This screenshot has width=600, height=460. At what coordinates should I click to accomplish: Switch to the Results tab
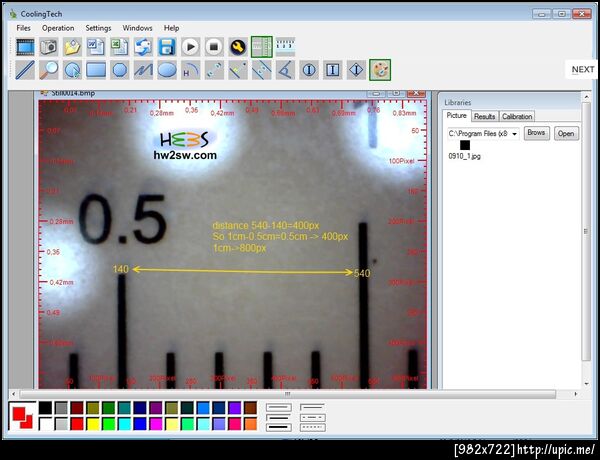tap(484, 116)
